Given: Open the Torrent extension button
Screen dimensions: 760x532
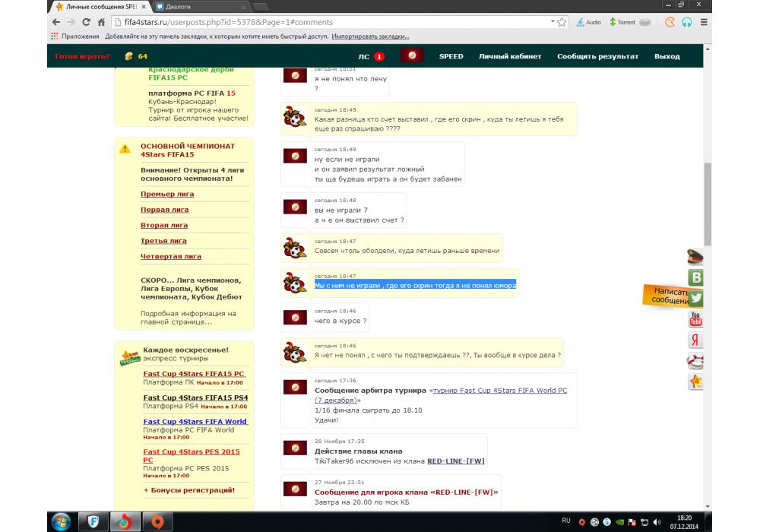Looking at the screenshot, I should [x=622, y=22].
